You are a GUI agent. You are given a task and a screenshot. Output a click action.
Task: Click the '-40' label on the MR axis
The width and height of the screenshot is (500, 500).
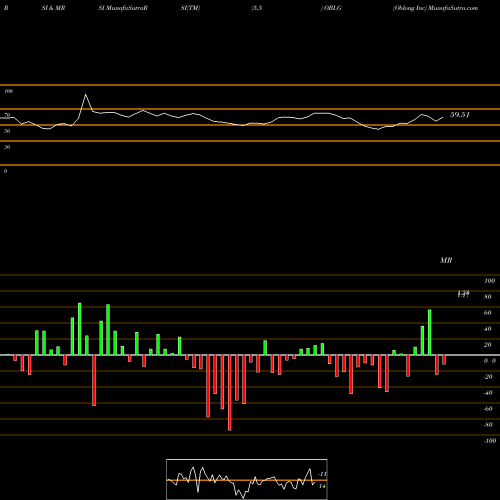click(x=488, y=393)
